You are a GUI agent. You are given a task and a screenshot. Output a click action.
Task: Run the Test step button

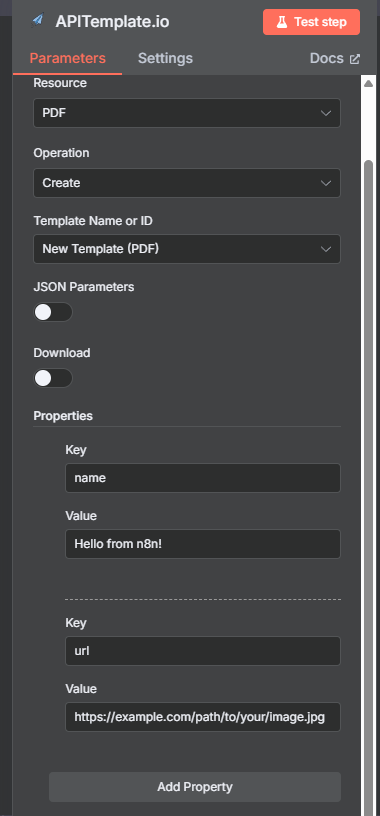coord(311,22)
